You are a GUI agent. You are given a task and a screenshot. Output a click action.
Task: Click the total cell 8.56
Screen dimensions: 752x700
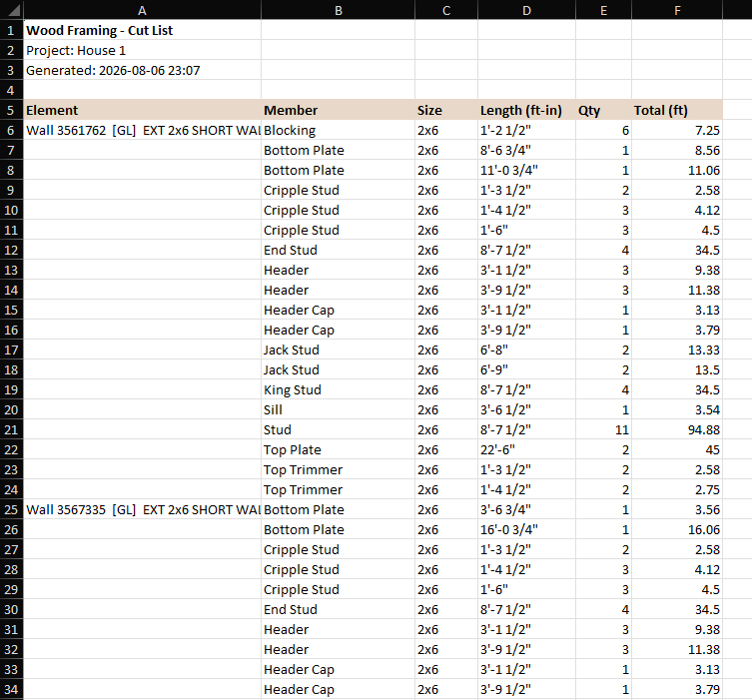(677, 150)
